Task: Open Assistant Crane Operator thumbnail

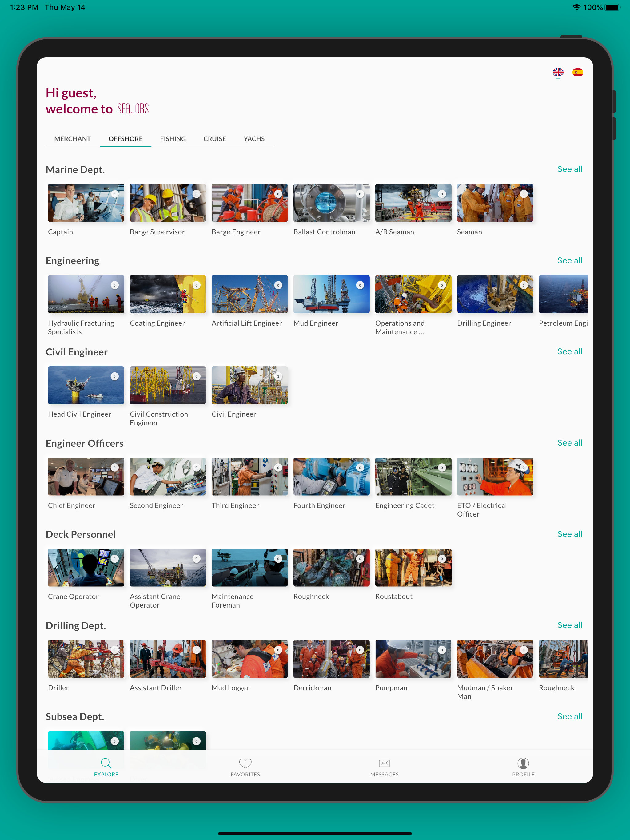Action: [x=168, y=567]
